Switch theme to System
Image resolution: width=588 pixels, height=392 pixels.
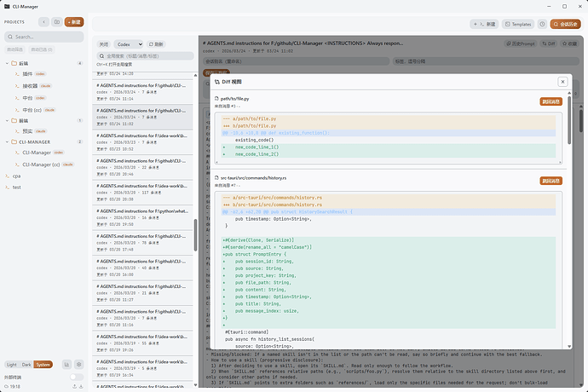pyautogui.click(x=43, y=365)
